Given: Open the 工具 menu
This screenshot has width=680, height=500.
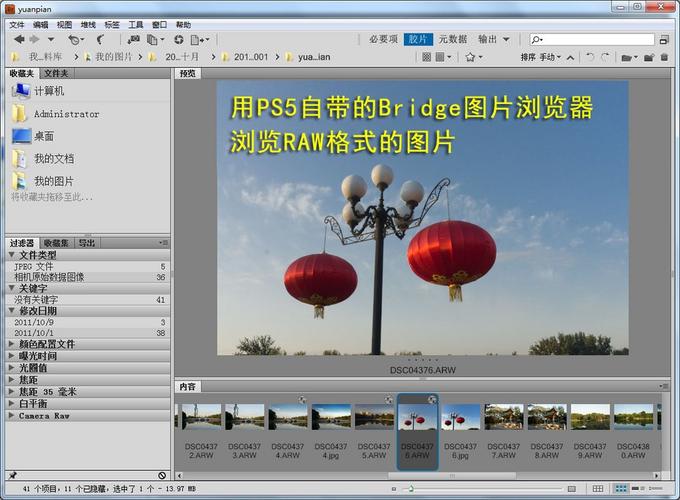Looking at the screenshot, I should [x=136, y=24].
